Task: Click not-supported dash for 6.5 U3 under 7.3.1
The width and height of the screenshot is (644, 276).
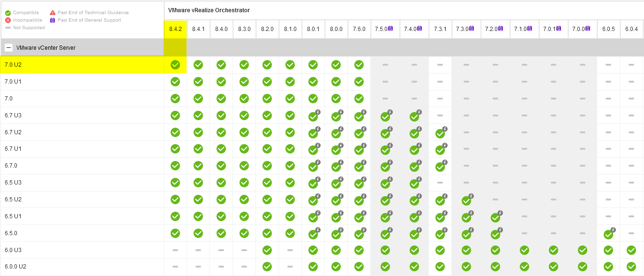Action: [440, 183]
